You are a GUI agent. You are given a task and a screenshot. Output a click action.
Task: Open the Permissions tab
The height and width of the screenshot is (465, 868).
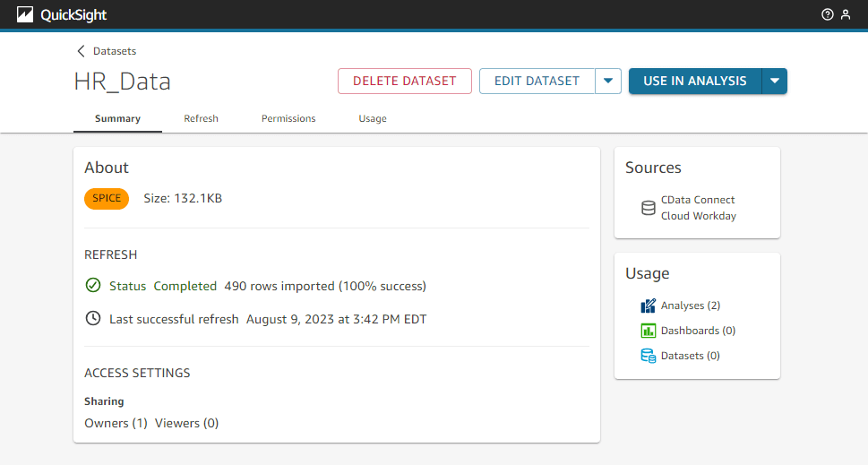(x=288, y=118)
